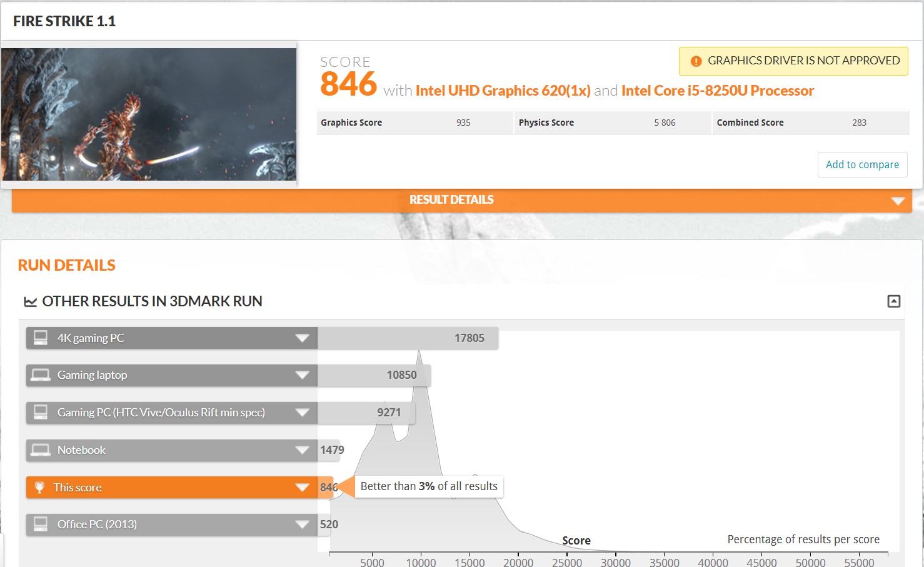Click the warning icon in driver notice

click(x=696, y=61)
